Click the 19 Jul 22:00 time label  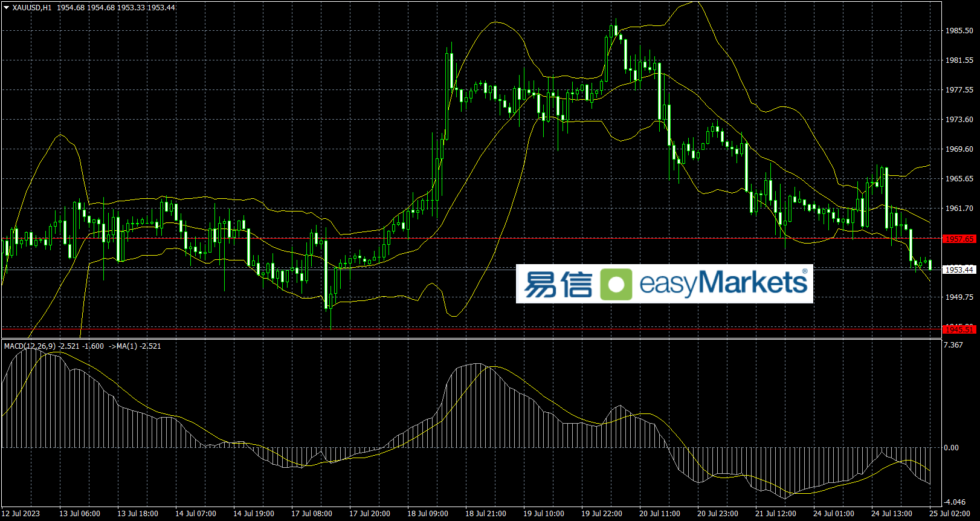[602, 514]
